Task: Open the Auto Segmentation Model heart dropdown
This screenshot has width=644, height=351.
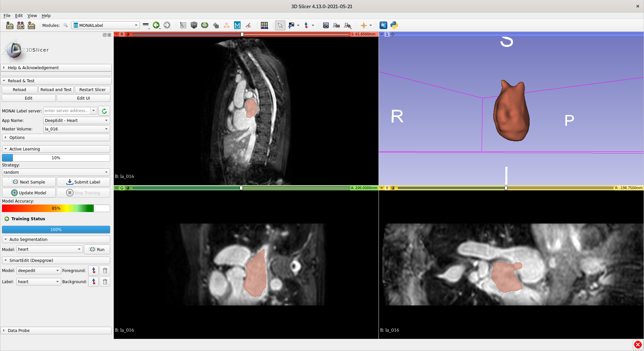Action: pyautogui.click(x=49, y=249)
